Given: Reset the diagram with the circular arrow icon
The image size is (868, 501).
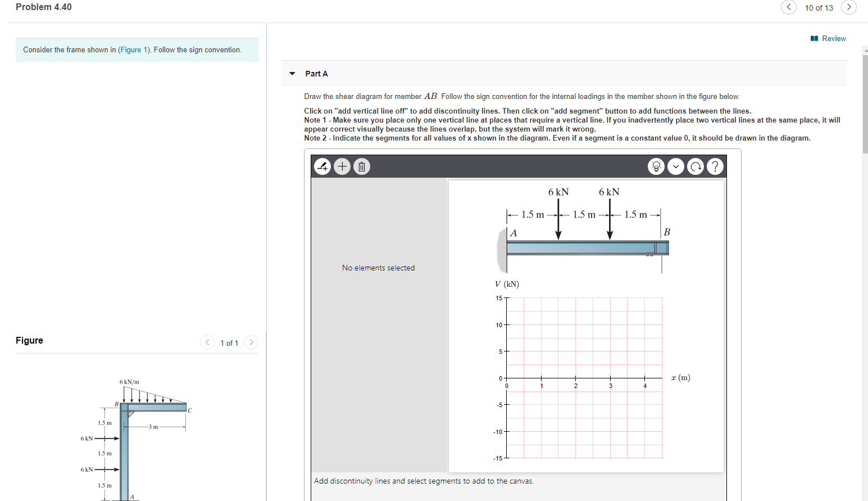Looking at the screenshot, I should (x=696, y=166).
